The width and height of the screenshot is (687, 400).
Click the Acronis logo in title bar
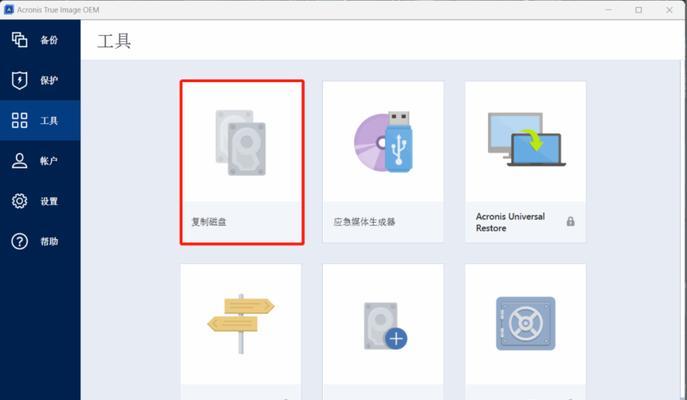(x=9, y=10)
